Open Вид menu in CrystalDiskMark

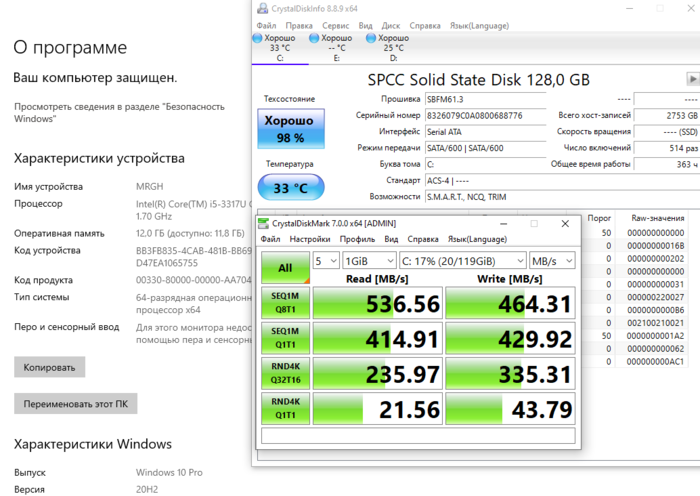tap(391, 239)
